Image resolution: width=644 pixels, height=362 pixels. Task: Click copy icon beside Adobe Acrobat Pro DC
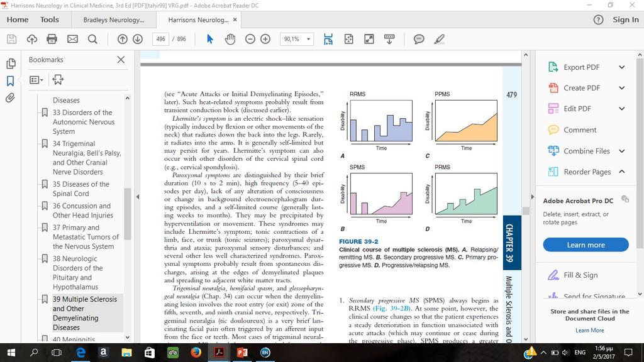[x=625, y=199]
